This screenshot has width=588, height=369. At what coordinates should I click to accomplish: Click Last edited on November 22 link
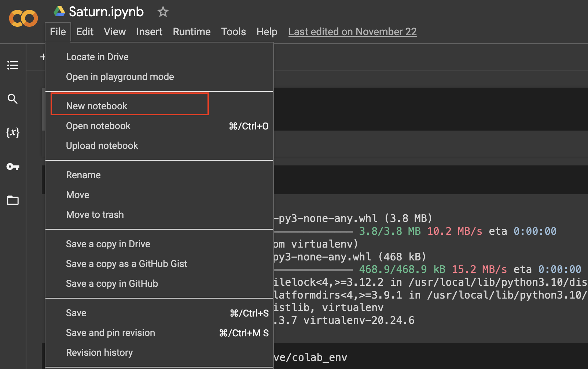(x=352, y=32)
